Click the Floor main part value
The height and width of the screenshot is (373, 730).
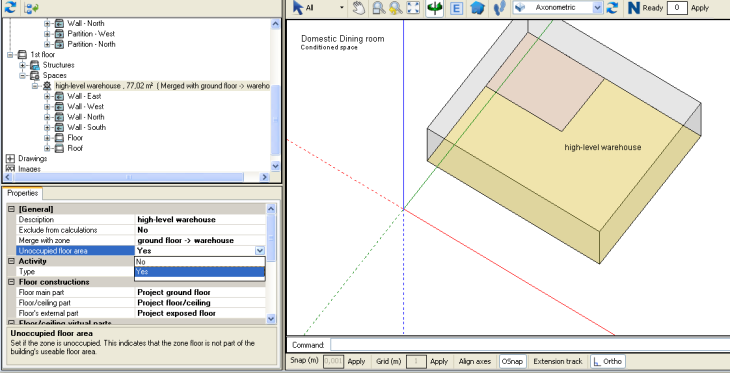(x=174, y=292)
